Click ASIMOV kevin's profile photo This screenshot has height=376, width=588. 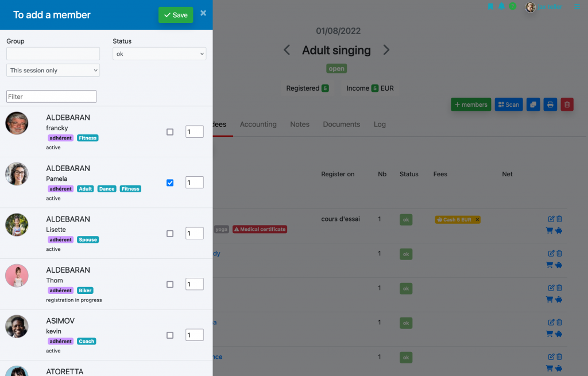[17, 327]
